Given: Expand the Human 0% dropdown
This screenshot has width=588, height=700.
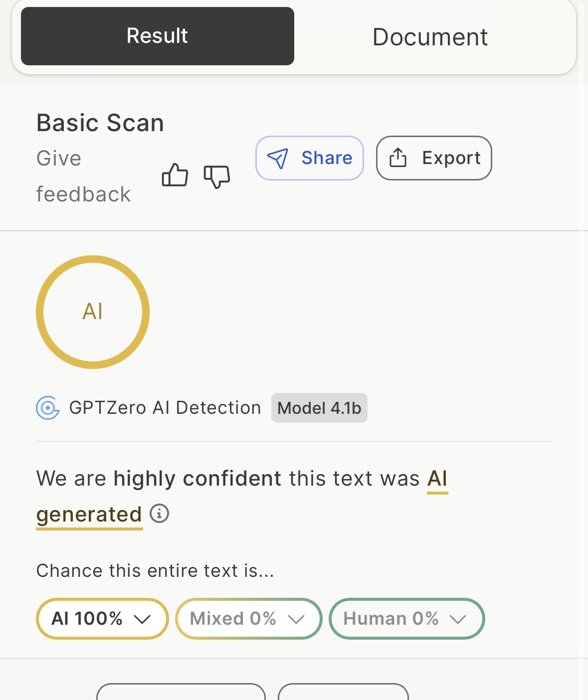Looking at the screenshot, I should click(406, 619).
